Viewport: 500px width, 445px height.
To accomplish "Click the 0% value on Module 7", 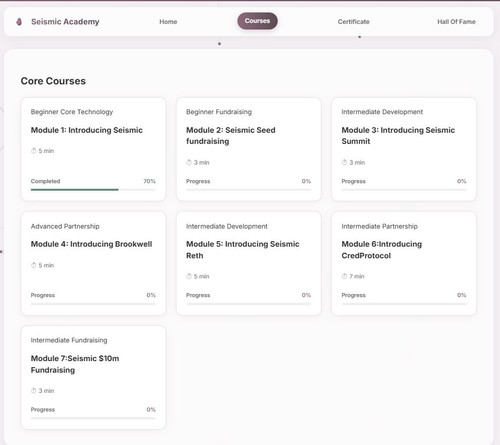I will [151, 409].
